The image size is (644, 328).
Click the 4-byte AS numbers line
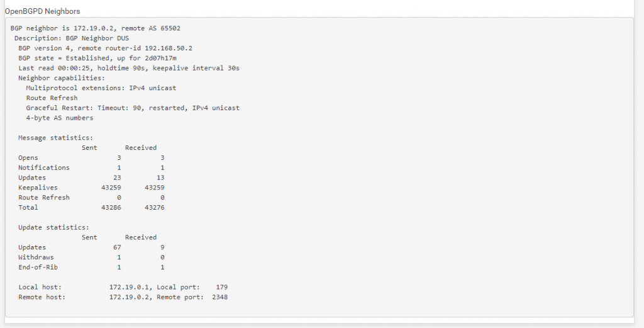tap(60, 118)
